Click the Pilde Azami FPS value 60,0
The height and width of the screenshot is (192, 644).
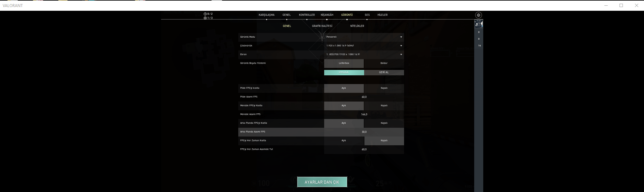point(364,97)
